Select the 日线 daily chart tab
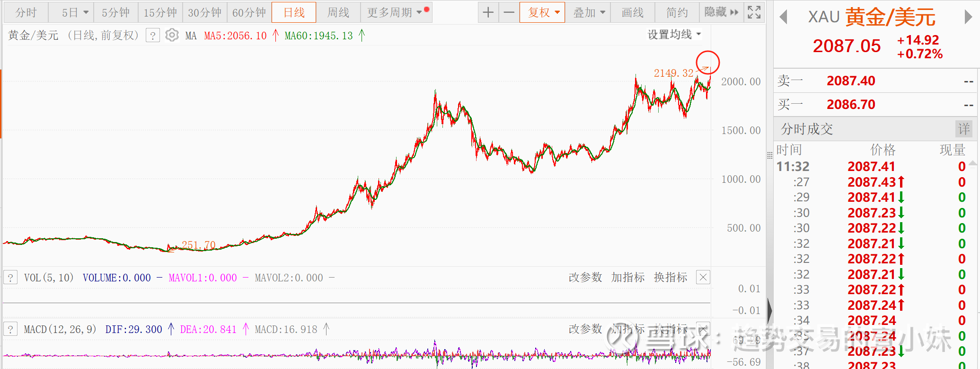The height and width of the screenshot is (369, 980). point(294,12)
